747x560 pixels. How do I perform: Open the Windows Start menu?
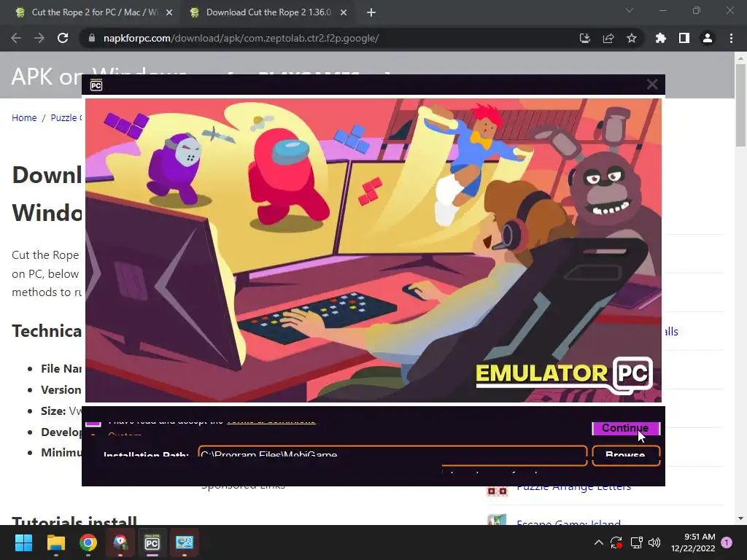[x=23, y=542]
